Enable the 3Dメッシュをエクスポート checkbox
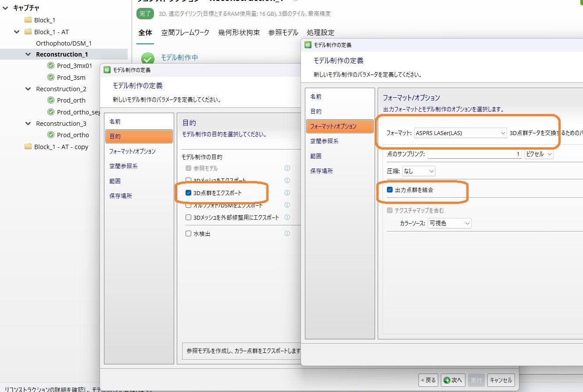This screenshot has width=583, height=392. pos(188,180)
